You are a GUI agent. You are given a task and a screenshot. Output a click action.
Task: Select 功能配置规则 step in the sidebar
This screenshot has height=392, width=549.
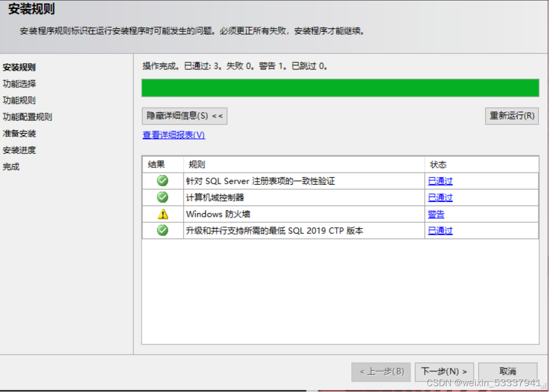coord(27,117)
